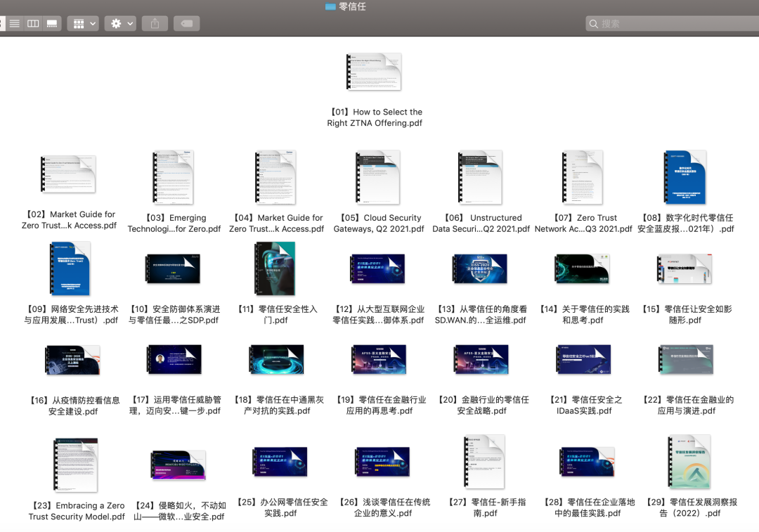Select the 【25】办公网零信任安全 PDF icon
This screenshot has height=532, width=759.
pos(280,462)
